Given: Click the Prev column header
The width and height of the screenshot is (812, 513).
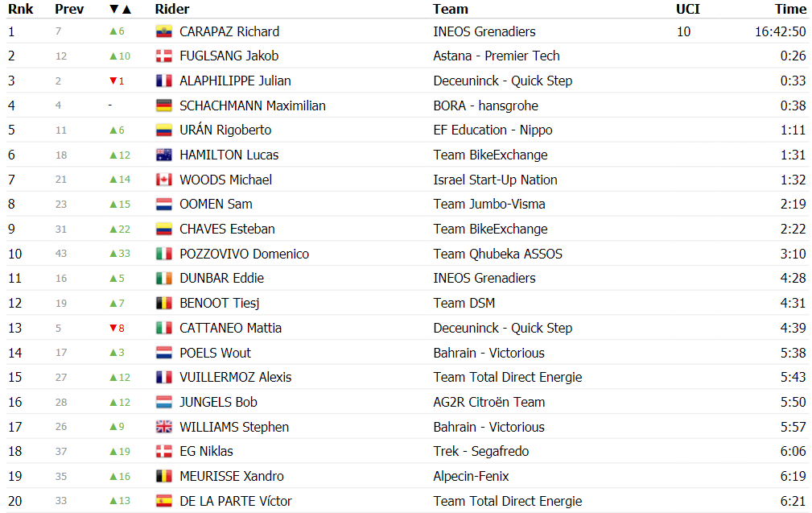Looking at the screenshot, I should pos(69,10).
